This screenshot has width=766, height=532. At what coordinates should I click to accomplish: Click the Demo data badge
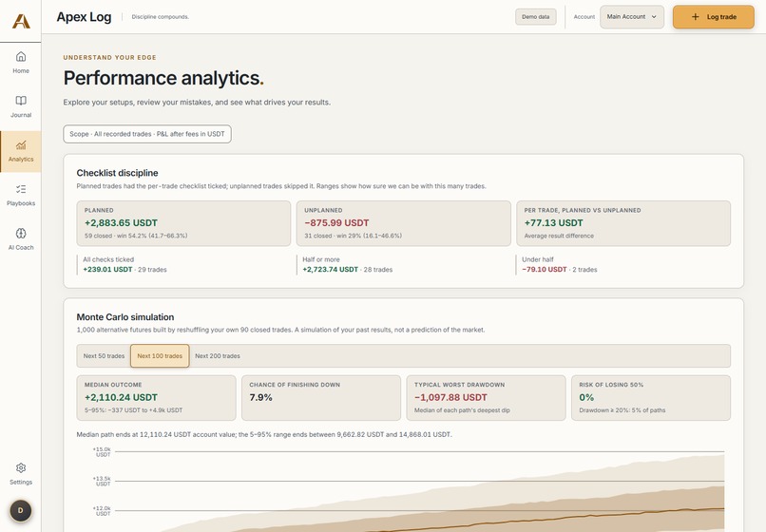coord(535,16)
